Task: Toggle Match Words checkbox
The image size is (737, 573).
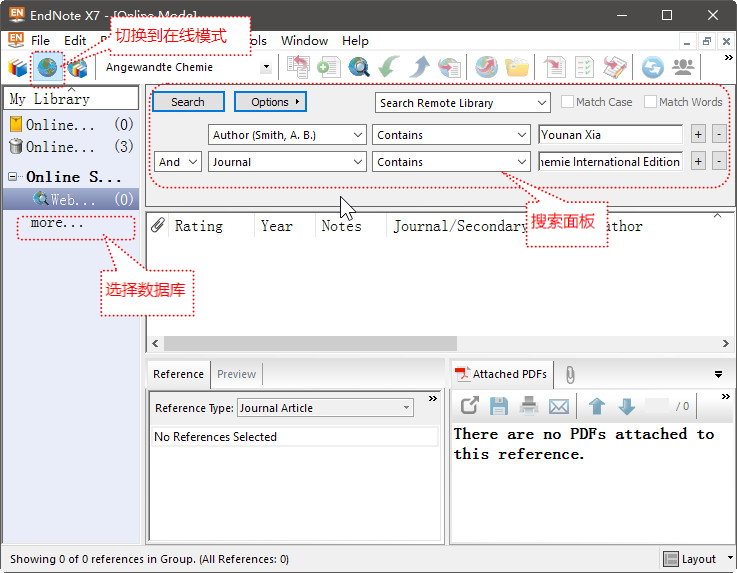Action: [650, 102]
